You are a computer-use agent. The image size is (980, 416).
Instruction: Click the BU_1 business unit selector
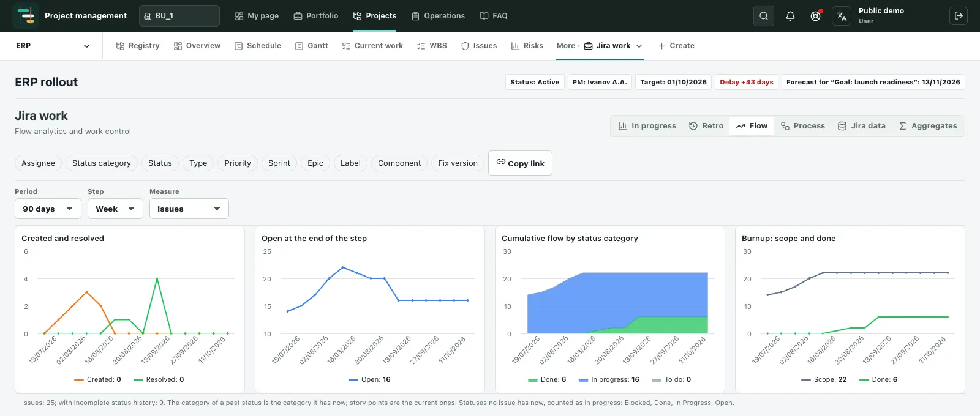[x=179, y=16]
